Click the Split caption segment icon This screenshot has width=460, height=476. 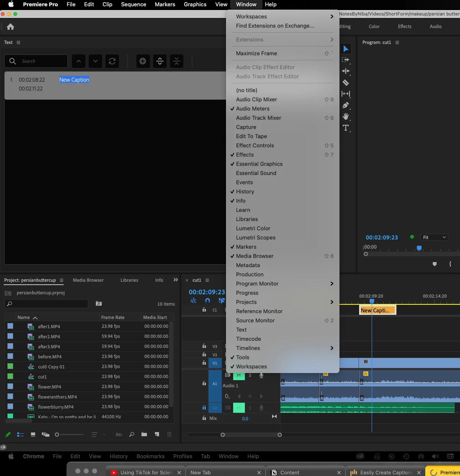point(159,61)
